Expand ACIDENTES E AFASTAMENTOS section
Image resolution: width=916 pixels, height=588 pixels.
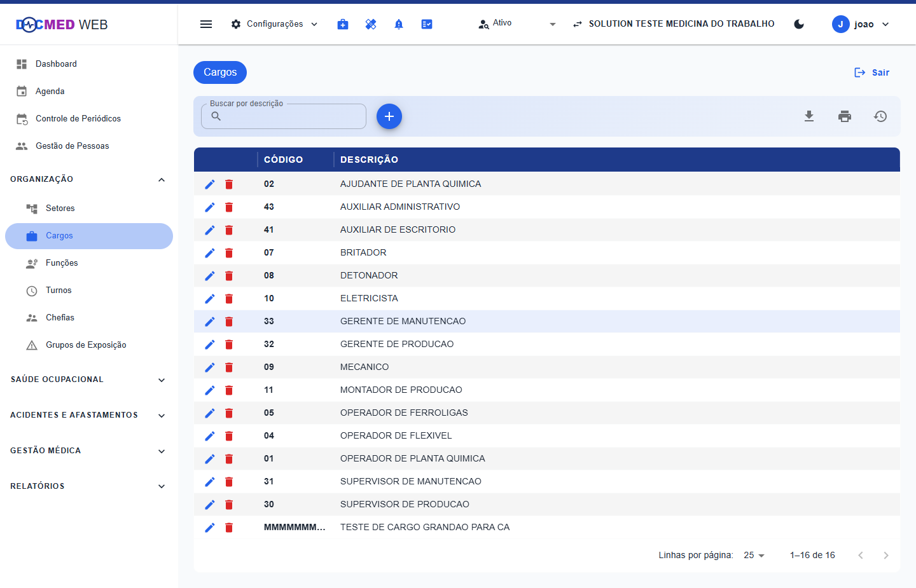click(89, 415)
